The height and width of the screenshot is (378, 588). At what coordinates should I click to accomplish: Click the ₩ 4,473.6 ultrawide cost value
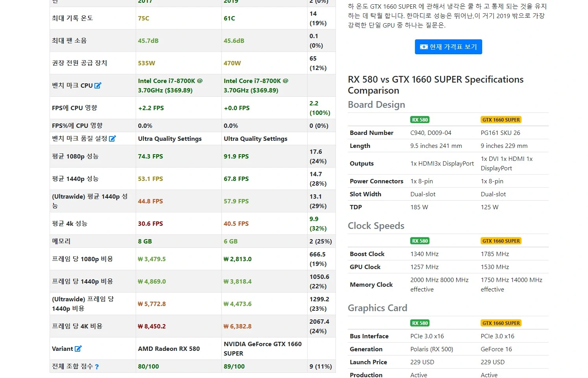click(x=238, y=304)
